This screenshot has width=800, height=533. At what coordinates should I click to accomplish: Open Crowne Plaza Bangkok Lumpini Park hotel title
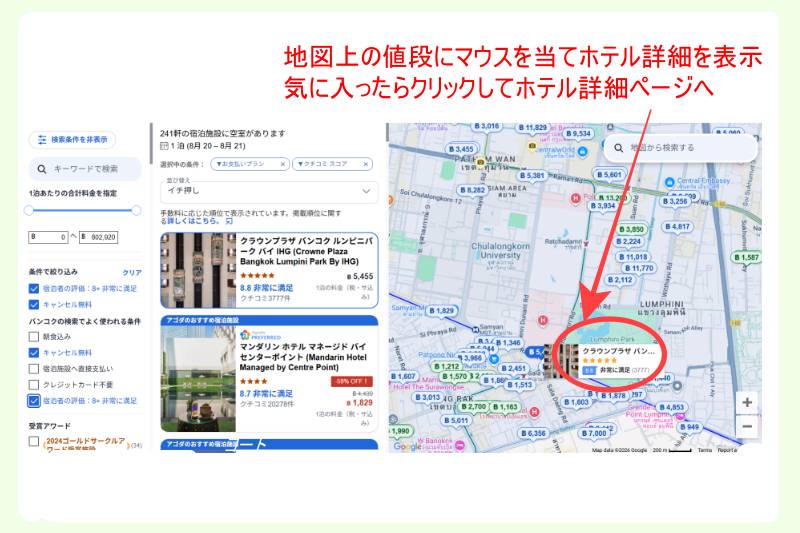coord(306,251)
